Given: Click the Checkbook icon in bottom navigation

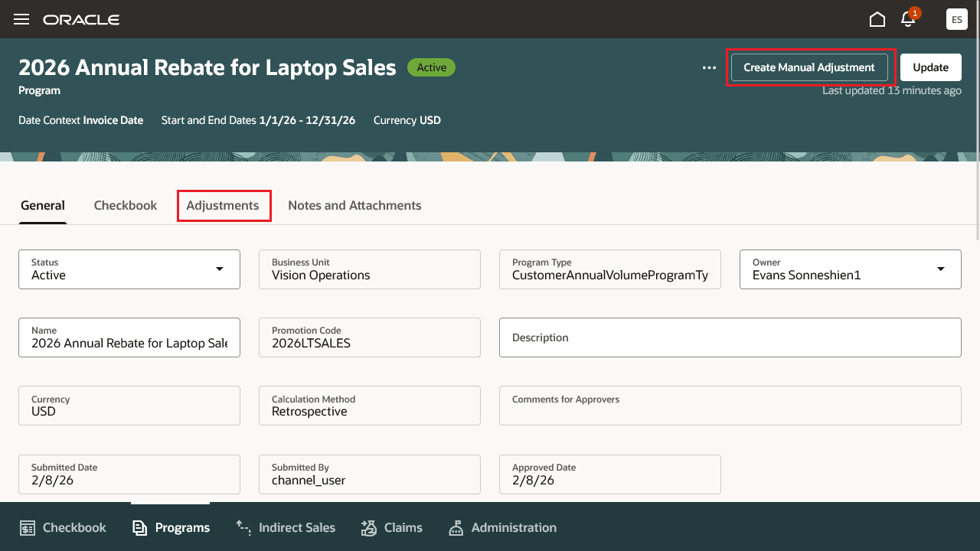Looking at the screenshot, I should point(28,527).
